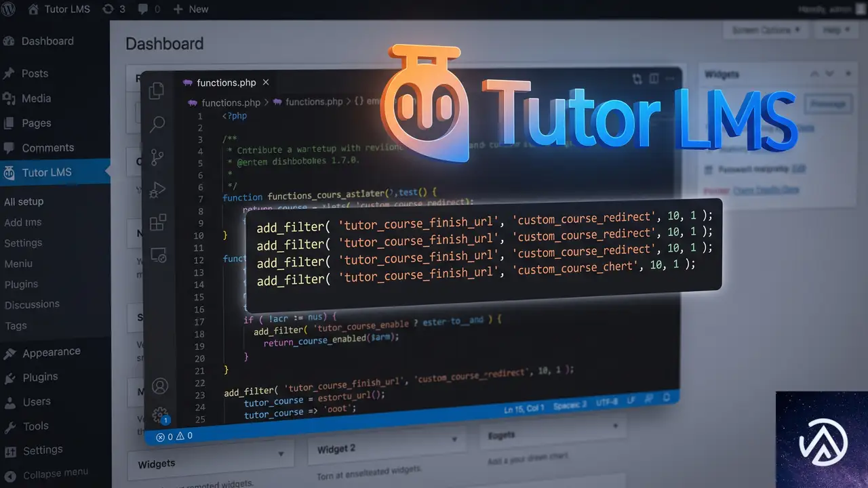Click the <?php line in the editor
Image resolution: width=868 pixels, height=488 pixels.
235,116
